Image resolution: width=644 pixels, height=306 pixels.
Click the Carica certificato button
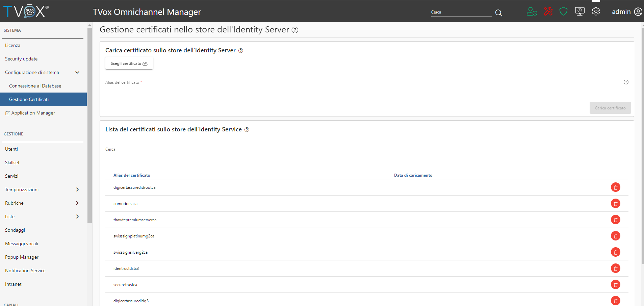(610, 108)
